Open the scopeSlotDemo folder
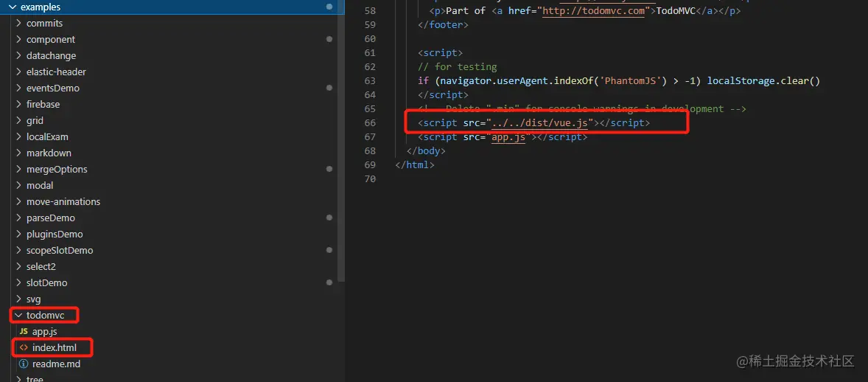This screenshot has width=868, height=382. point(60,250)
